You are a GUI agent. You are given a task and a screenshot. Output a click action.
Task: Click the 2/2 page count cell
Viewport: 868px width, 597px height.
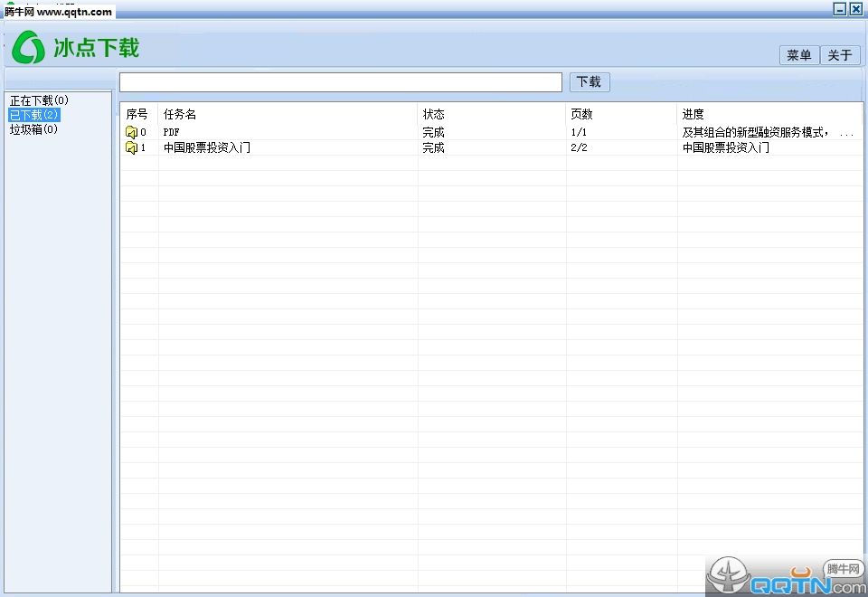tap(579, 147)
